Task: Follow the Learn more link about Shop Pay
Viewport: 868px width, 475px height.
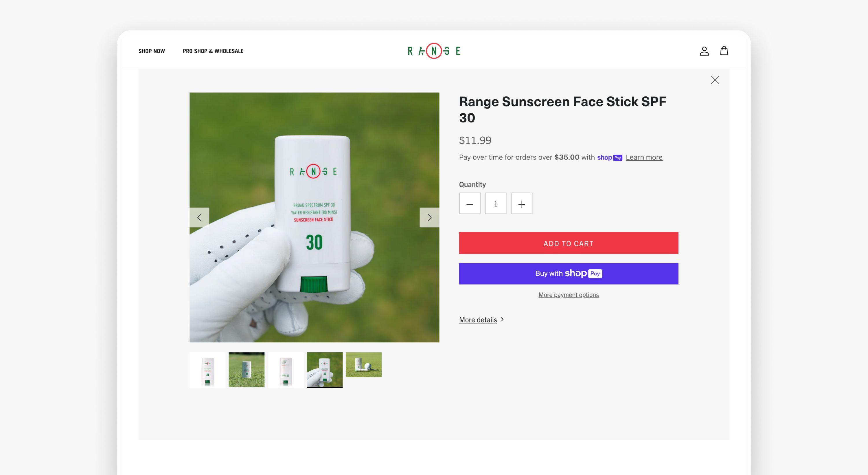Action: pos(643,157)
